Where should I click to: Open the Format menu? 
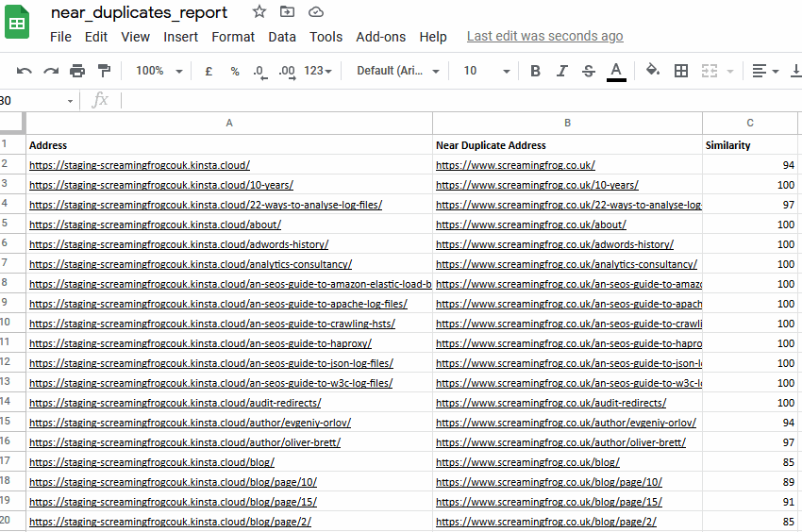point(233,37)
